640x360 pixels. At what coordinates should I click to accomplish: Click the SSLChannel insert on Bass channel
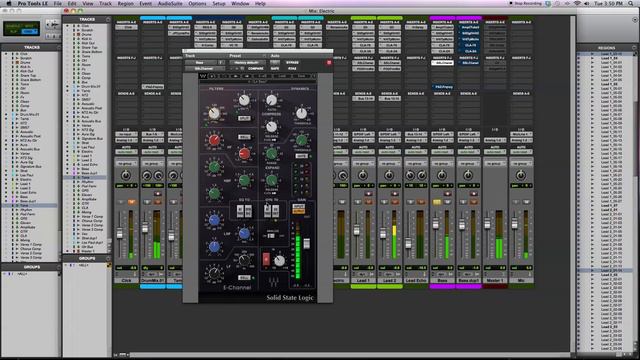(x=442, y=63)
